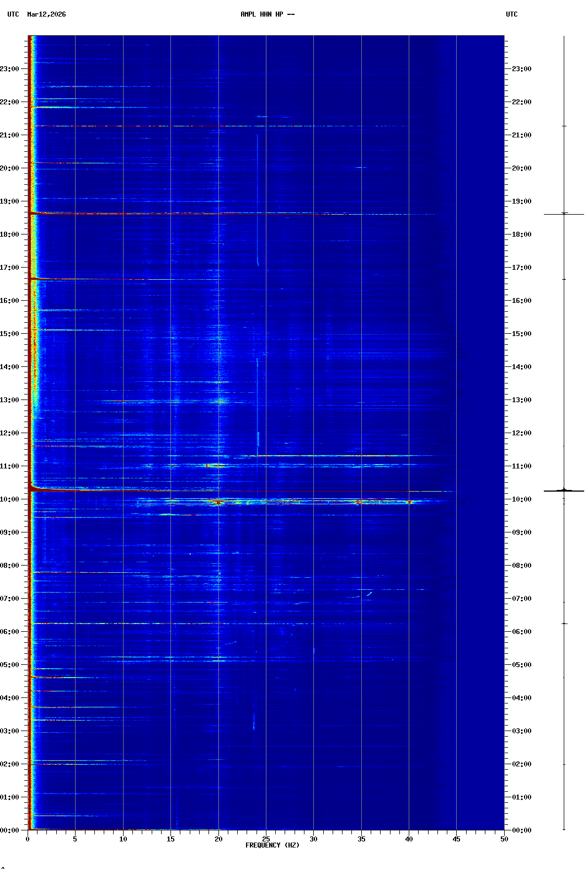Click the red hotspot at 40 Hz near 10:00
The width and height of the screenshot is (588, 874).
(x=409, y=502)
